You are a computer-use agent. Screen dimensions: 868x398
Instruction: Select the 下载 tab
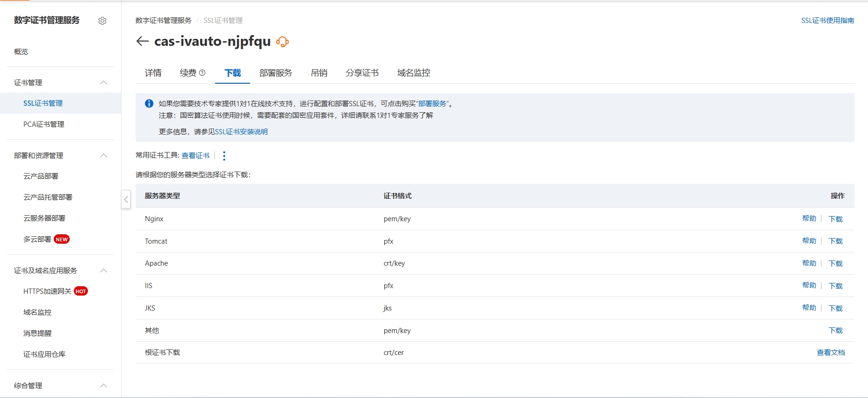pyautogui.click(x=233, y=73)
